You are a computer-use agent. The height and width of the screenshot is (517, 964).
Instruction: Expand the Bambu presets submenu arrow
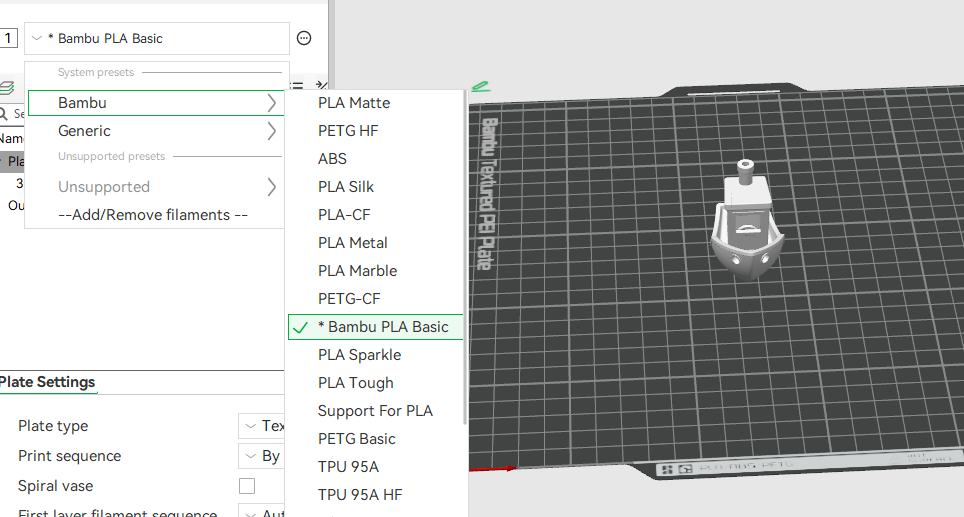pyautogui.click(x=271, y=103)
